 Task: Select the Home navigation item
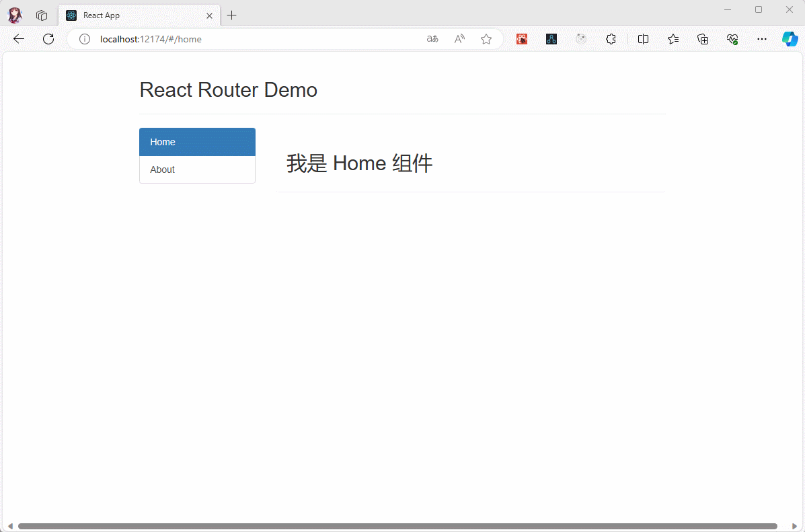[196, 142]
